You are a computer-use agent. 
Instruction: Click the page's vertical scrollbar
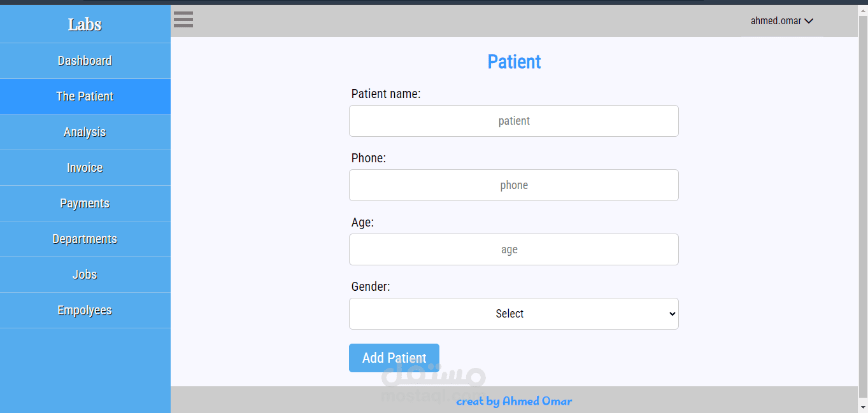click(863, 191)
